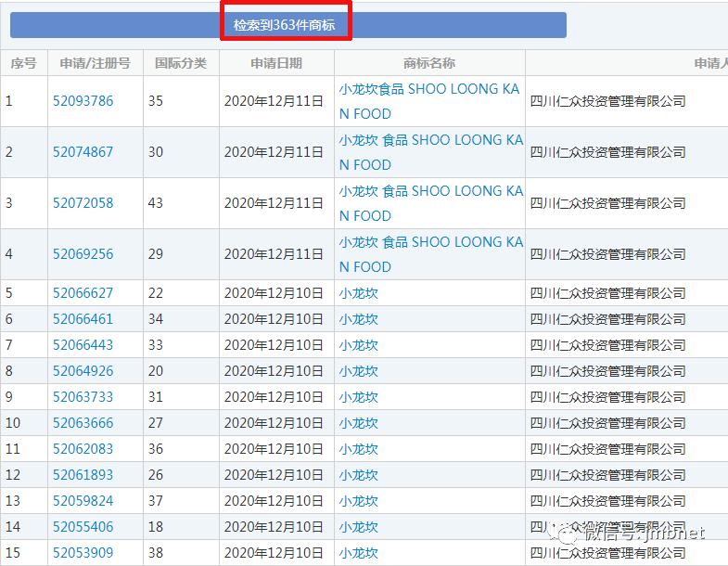Open 小龙坎 link in row 14
This screenshot has height=566, width=728.
pos(358,528)
